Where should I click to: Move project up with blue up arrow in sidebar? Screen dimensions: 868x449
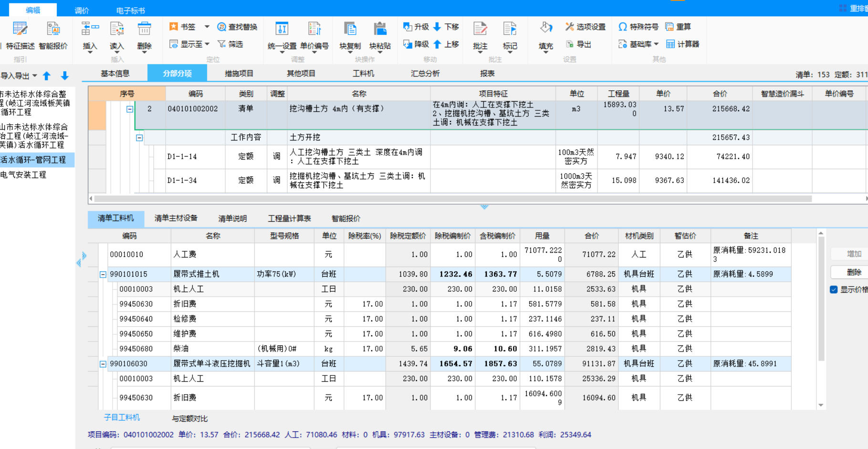[x=47, y=75]
